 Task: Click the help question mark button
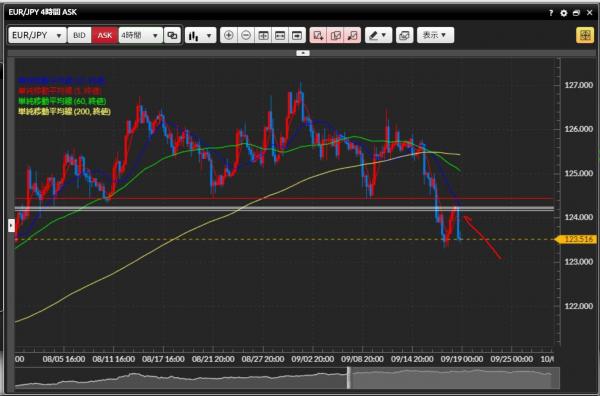coord(551,13)
